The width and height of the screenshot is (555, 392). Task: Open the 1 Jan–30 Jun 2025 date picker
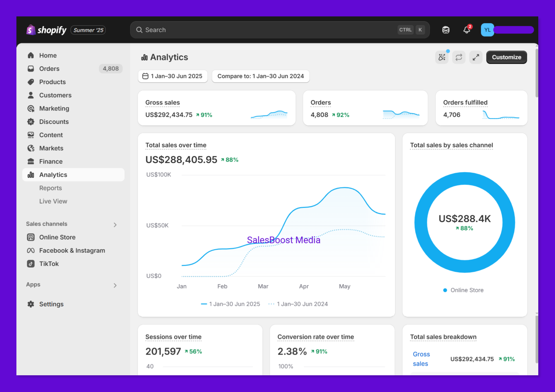pos(173,76)
